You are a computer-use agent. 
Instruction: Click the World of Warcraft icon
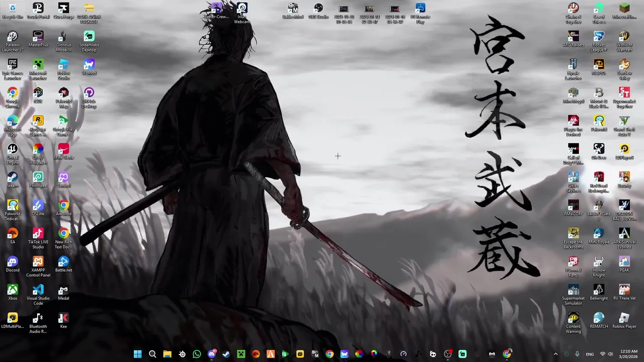[x=624, y=42]
